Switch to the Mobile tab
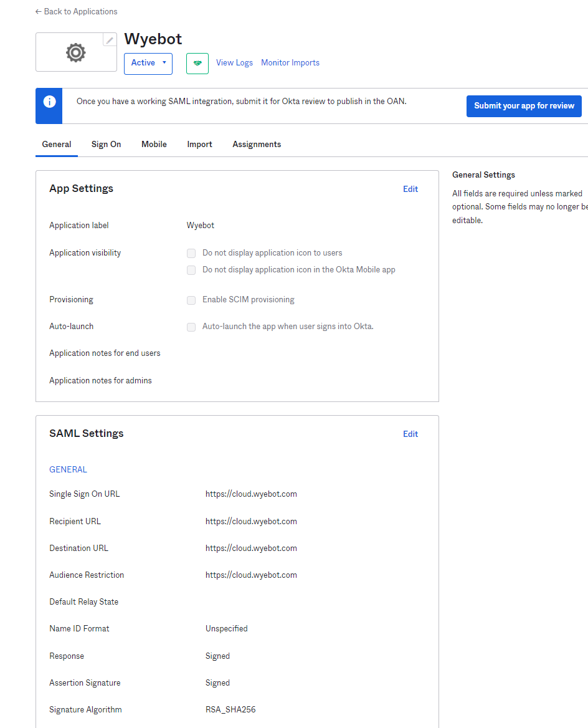The width and height of the screenshot is (588, 728). point(154,145)
